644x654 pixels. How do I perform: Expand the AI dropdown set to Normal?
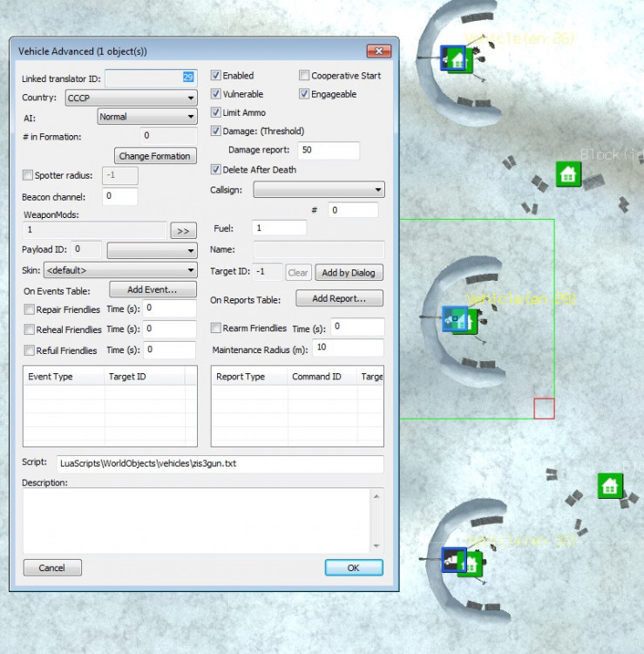(x=146, y=117)
